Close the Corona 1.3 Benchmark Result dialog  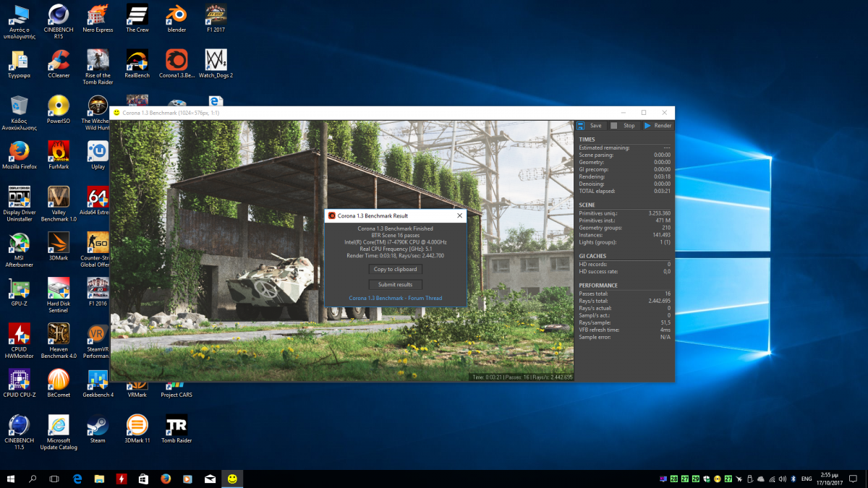[x=459, y=215]
